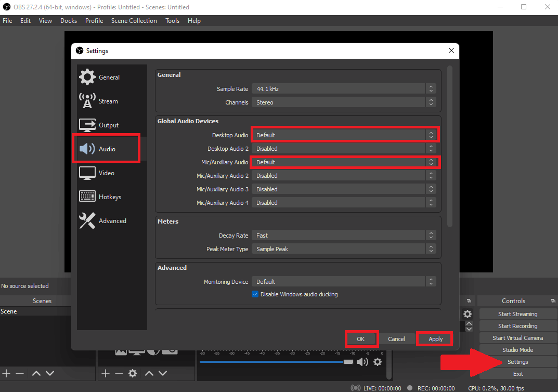558x392 pixels.
Task: Click transition duration up arrow
Action: pos(469,323)
